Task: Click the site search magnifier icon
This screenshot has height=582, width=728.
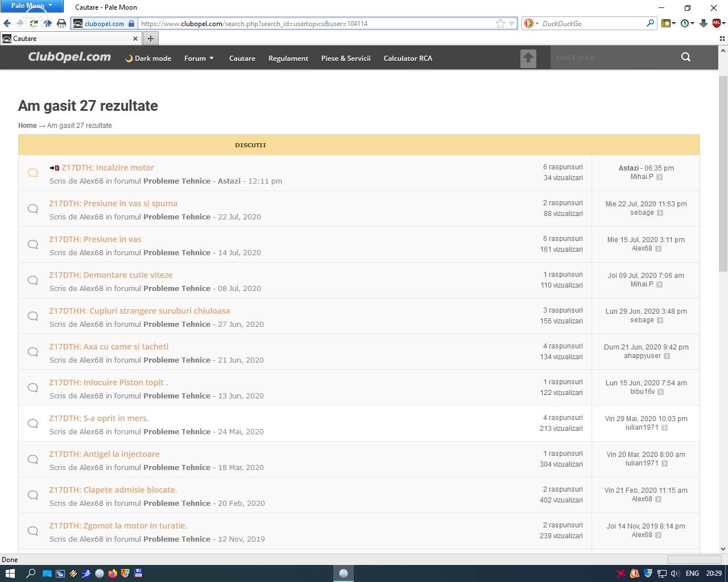Action: tap(686, 57)
